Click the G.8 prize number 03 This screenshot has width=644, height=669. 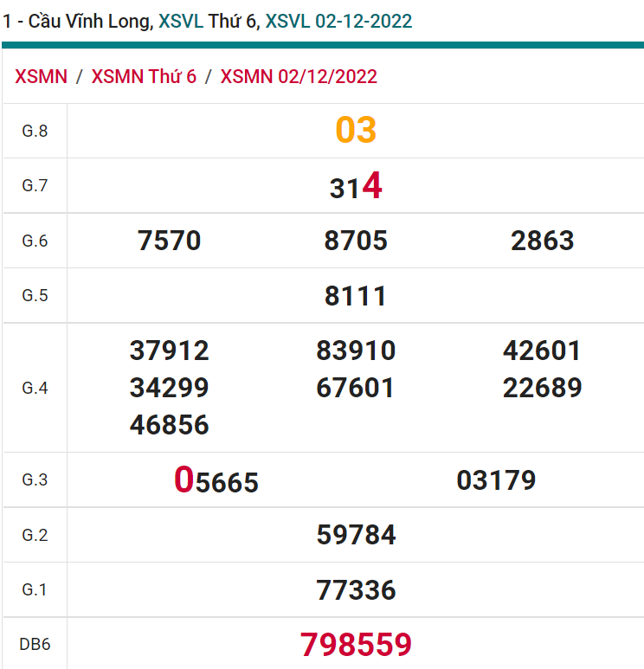[356, 131]
